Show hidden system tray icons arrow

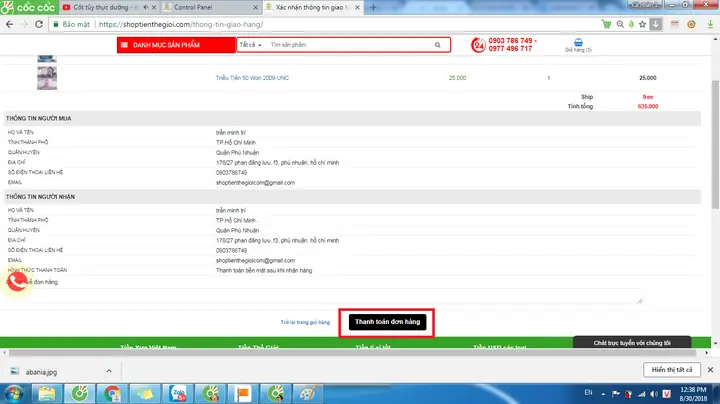click(603, 394)
